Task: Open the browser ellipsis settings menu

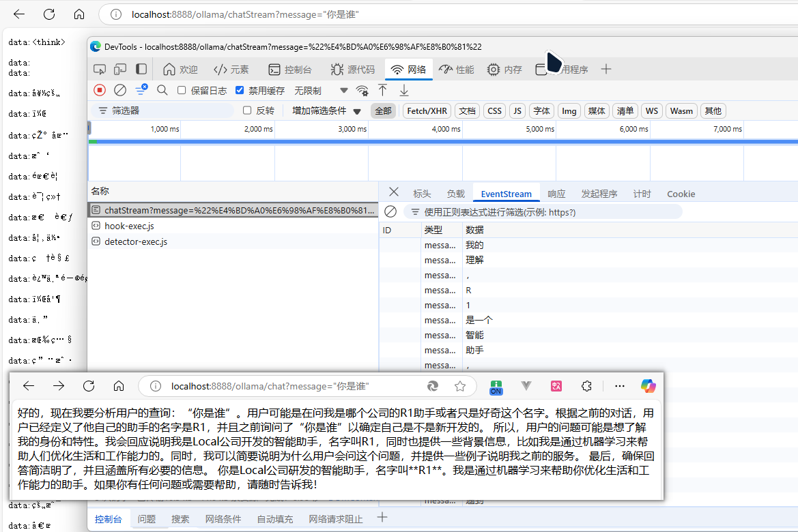Action: [x=619, y=386]
